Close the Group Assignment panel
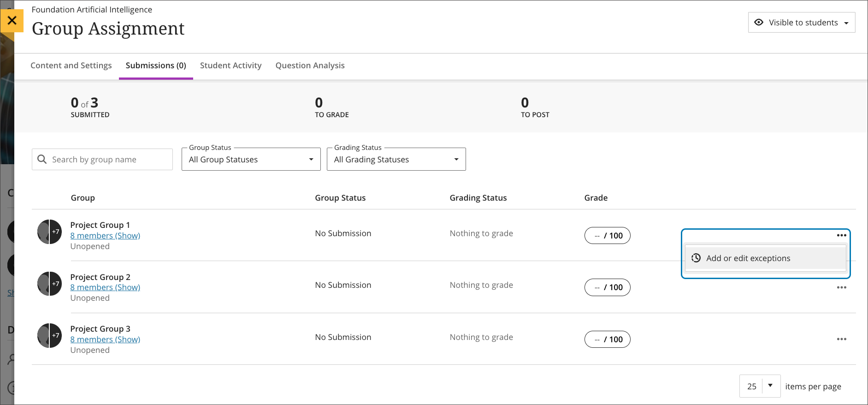868x405 pixels. (x=12, y=21)
